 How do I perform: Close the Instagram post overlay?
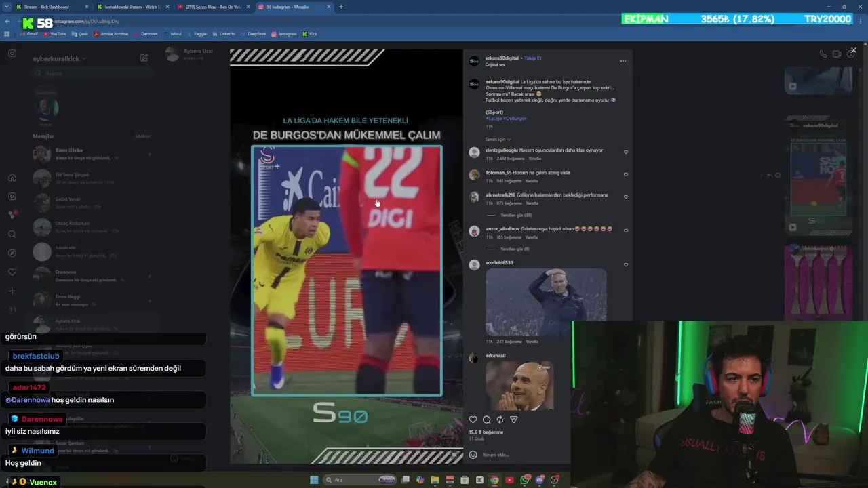tap(853, 50)
